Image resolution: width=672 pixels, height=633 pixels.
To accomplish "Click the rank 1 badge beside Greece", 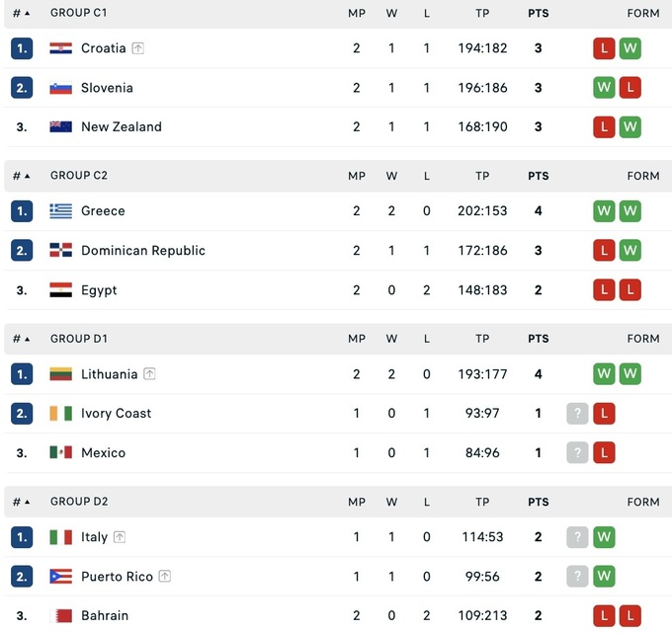I will tap(22, 211).
